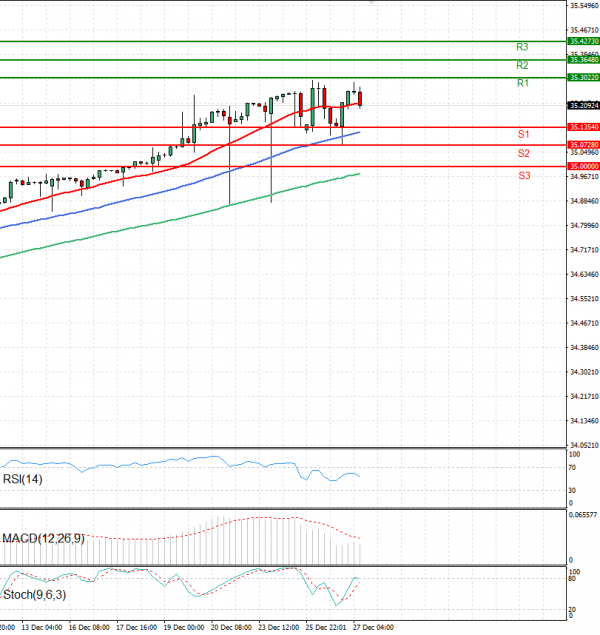Viewport: 600px width, 635px height.
Task: Click the green 35.30220 price tag
Action: pyautogui.click(x=583, y=77)
